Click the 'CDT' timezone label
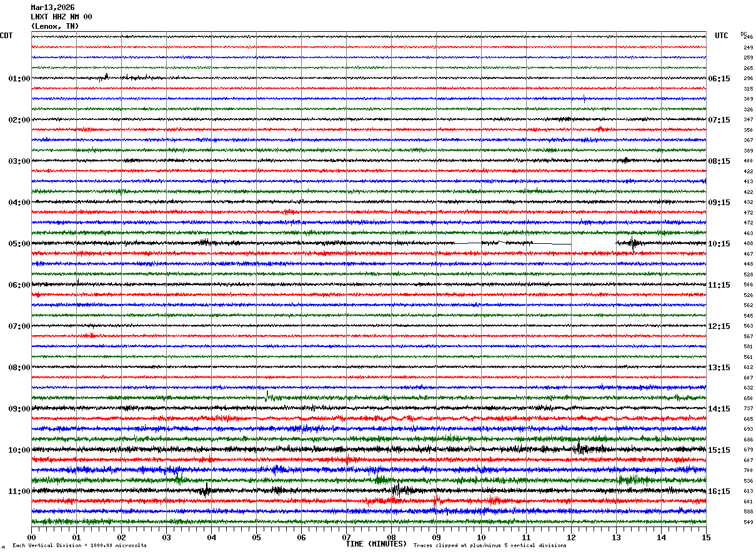Viewport: 756px width, 554px height. click(6, 36)
